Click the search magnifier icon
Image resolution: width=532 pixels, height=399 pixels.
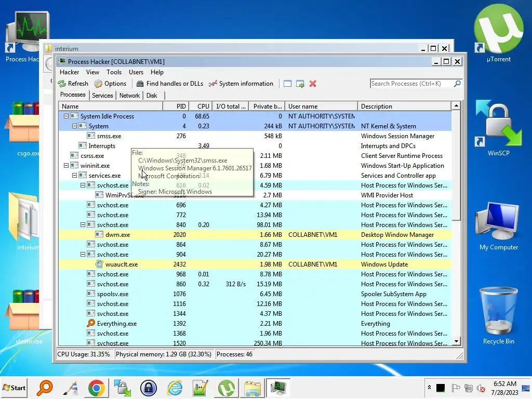click(x=457, y=84)
